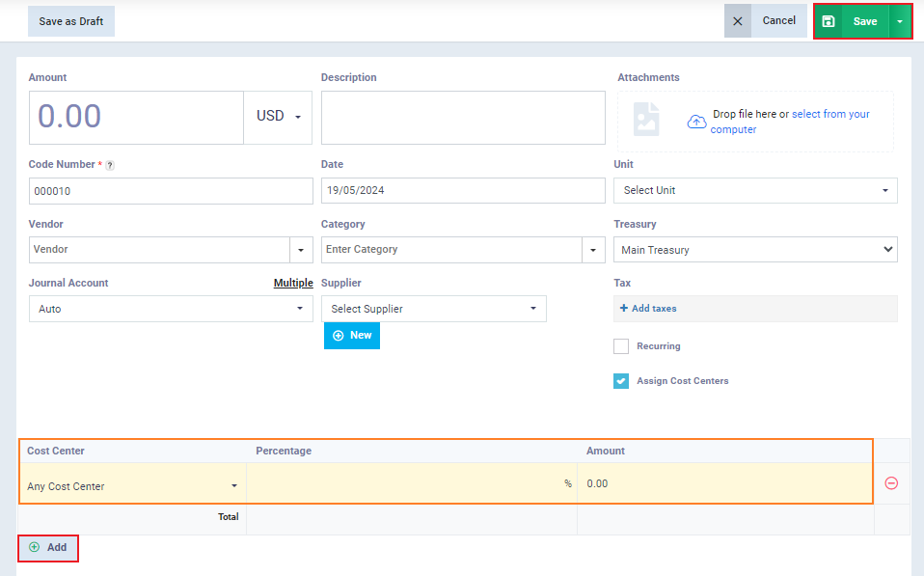Click the Cancel X icon
The width and height of the screenshot is (924, 576).
pos(737,21)
